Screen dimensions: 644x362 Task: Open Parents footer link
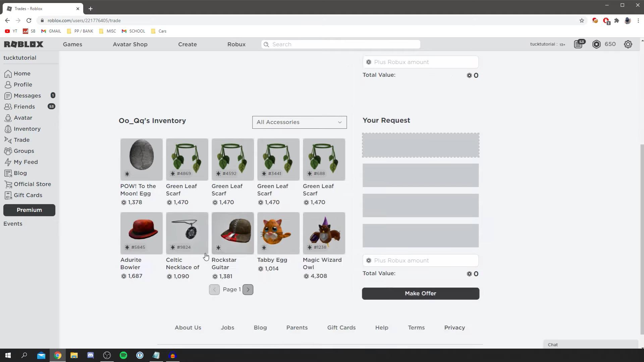click(297, 328)
